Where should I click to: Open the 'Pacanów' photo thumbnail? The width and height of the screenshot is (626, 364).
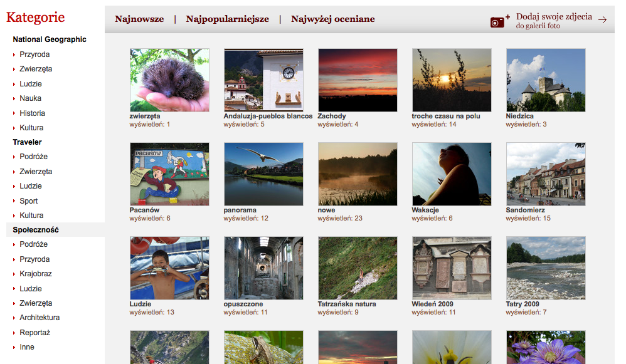169,174
